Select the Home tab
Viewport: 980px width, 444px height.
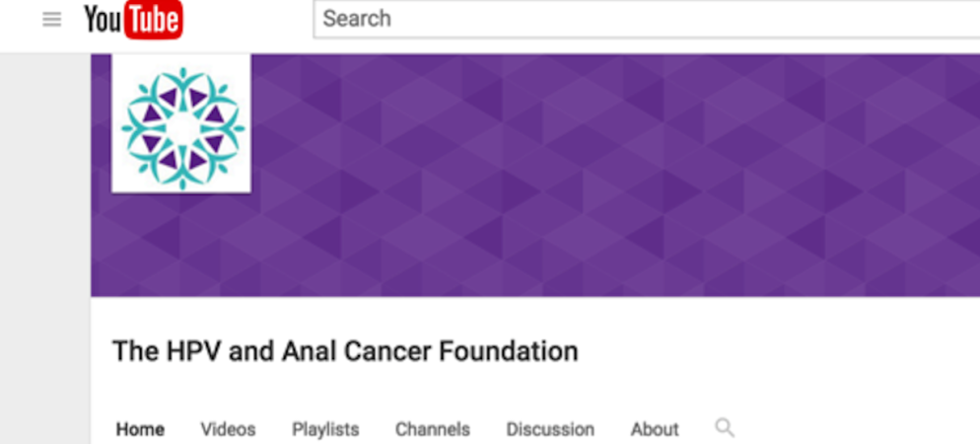(141, 429)
